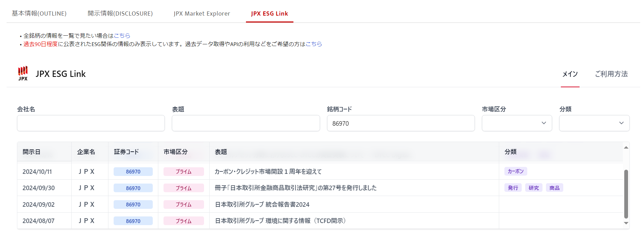Open 環境に関する情報（TCFD開示） title
Viewport: 644px width, 240px height.
281,221
